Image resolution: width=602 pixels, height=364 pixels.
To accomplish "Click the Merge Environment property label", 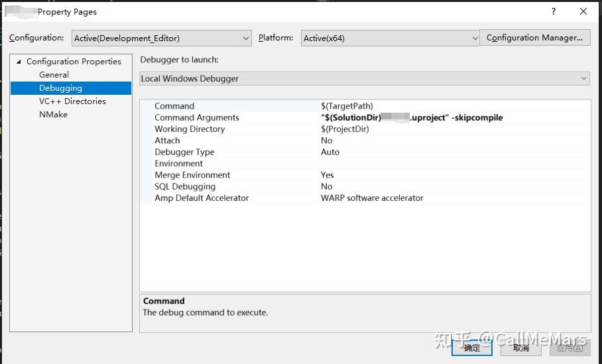I will click(192, 175).
